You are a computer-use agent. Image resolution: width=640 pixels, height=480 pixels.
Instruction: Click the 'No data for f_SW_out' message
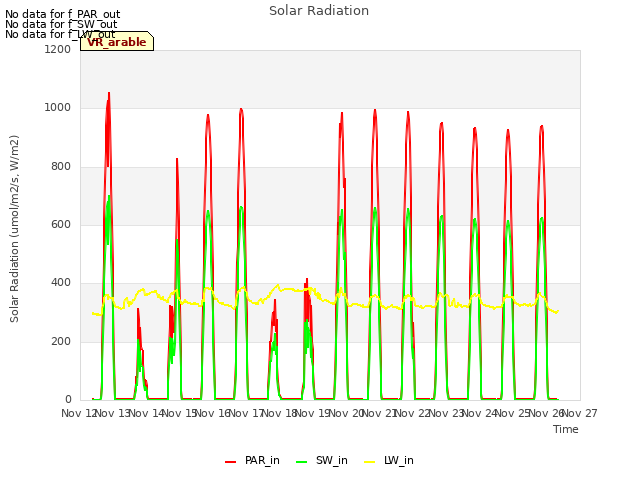coord(61,24)
